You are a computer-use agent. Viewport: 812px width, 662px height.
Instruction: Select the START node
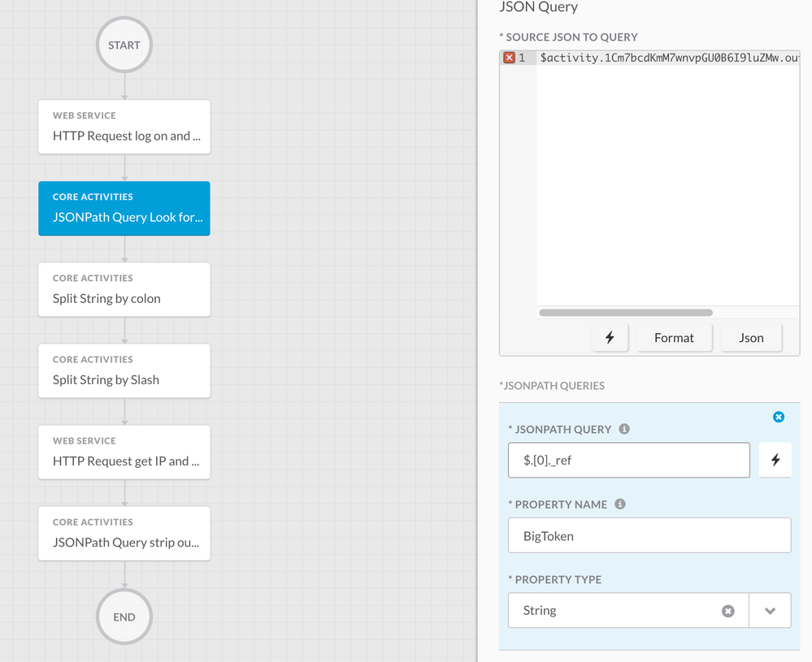point(124,45)
